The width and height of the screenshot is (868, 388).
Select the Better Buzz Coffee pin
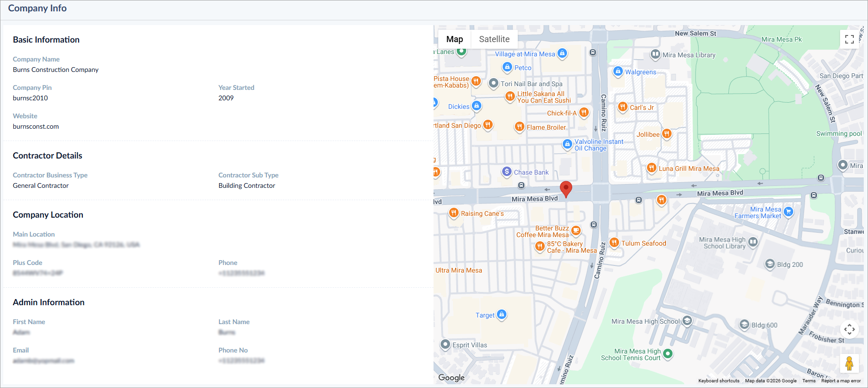click(576, 231)
